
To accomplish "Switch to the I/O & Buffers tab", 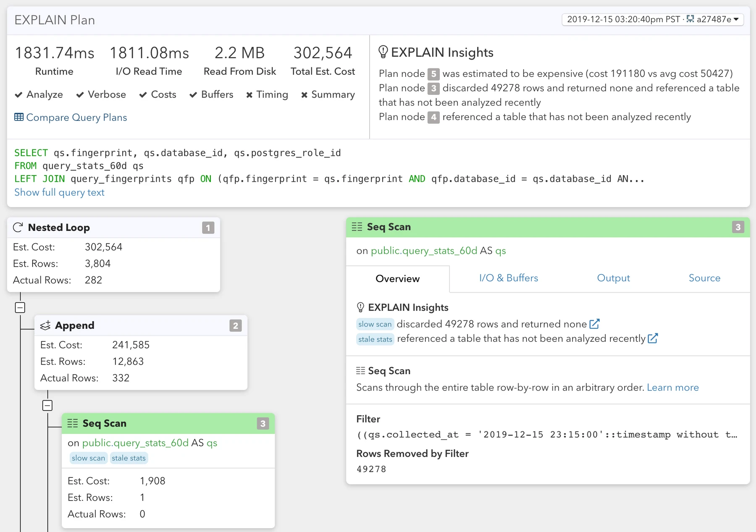I will (x=508, y=278).
